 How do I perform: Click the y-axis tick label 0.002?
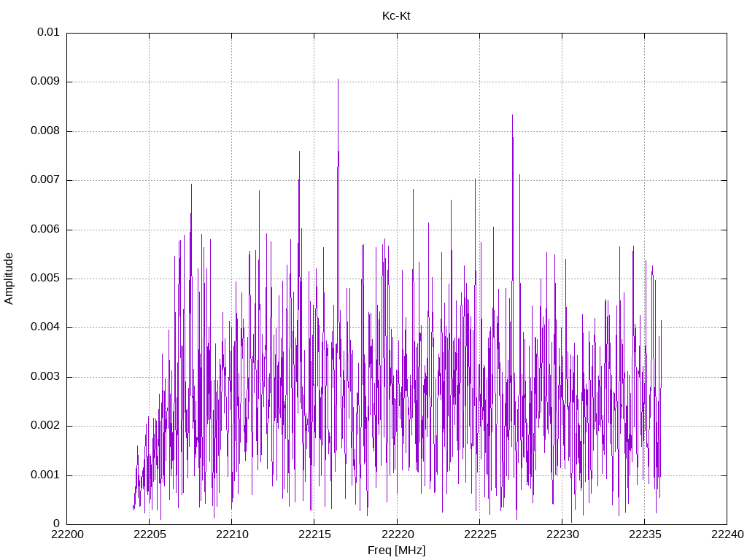(45, 426)
